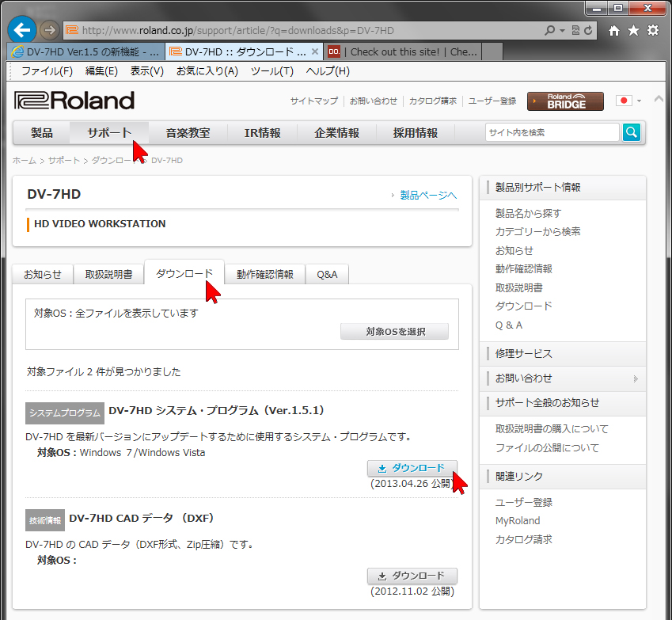Expand the address bar search dropdown arrow
The height and width of the screenshot is (620, 672).
point(562,31)
